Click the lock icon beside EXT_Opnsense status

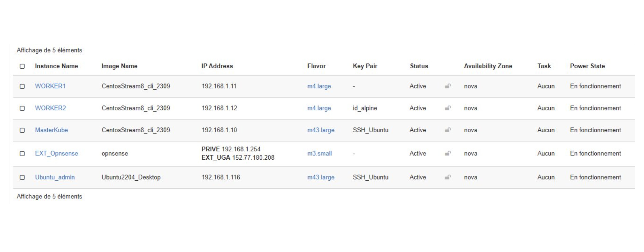[447, 154]
